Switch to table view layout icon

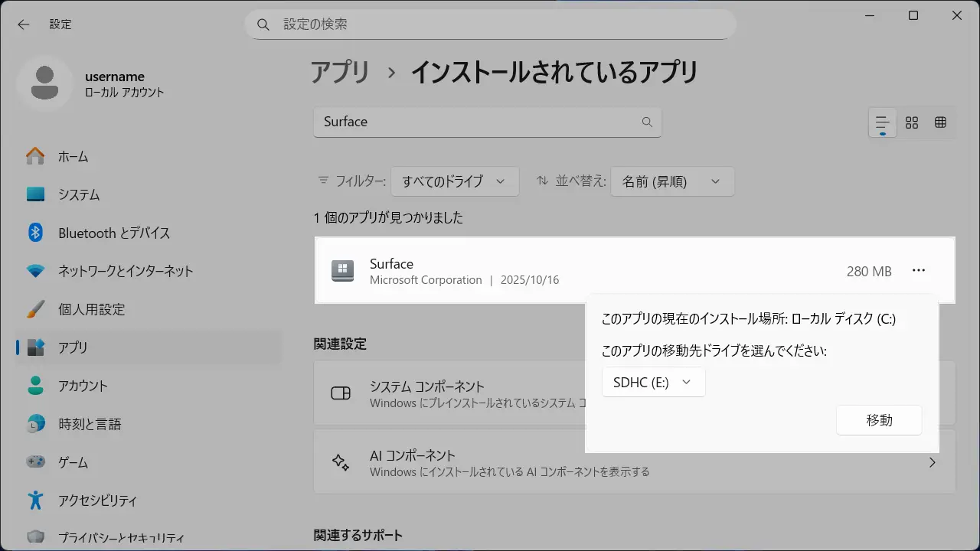941,122
